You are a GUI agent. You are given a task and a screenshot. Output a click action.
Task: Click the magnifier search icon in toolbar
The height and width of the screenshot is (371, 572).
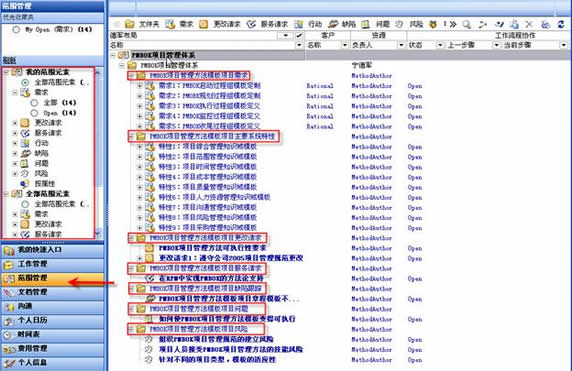[466, 24]
